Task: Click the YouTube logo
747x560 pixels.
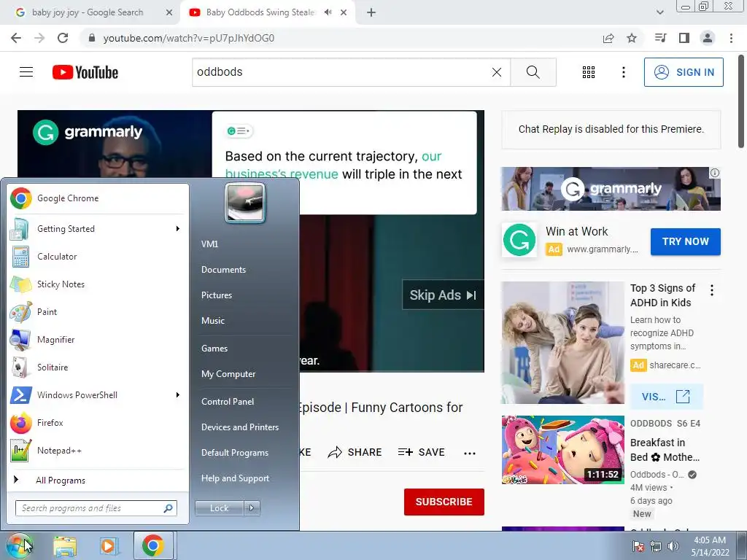Action: (x=85, y=72)
